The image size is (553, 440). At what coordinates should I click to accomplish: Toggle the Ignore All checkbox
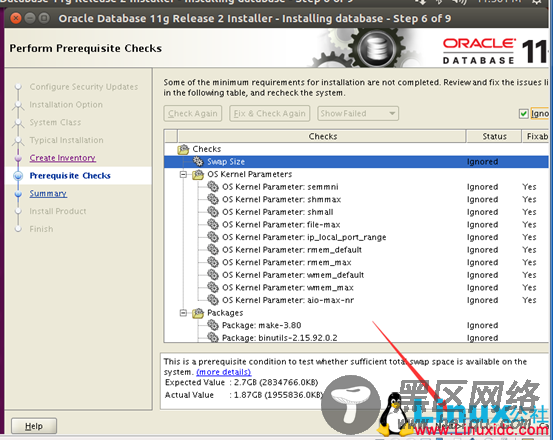point(523,114)
